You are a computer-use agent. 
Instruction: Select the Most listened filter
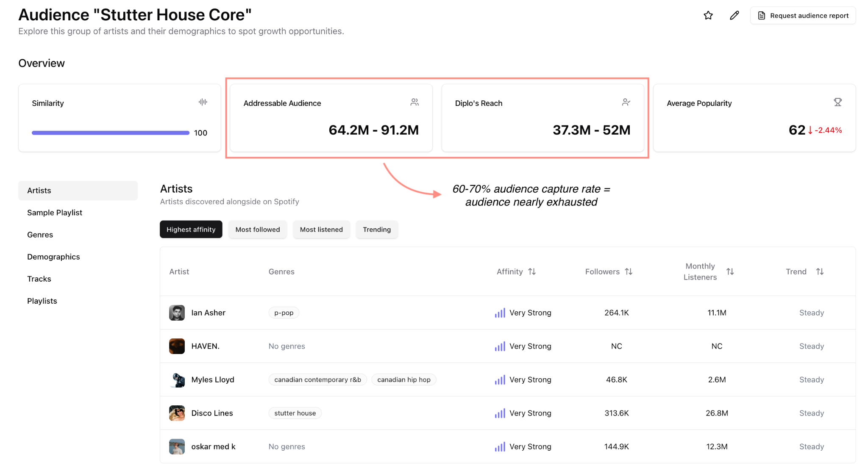pos(321,230)
